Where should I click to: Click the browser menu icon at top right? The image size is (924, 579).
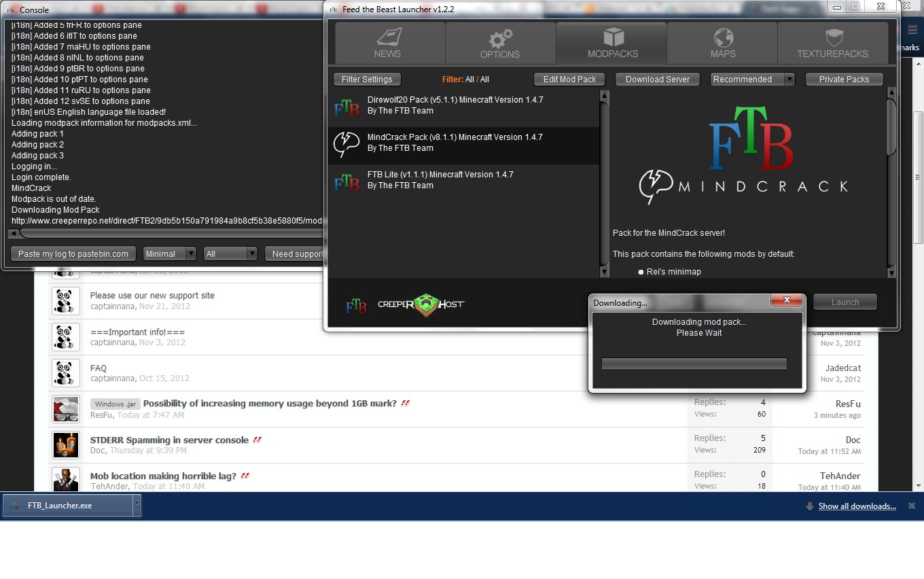click(912, 30)
